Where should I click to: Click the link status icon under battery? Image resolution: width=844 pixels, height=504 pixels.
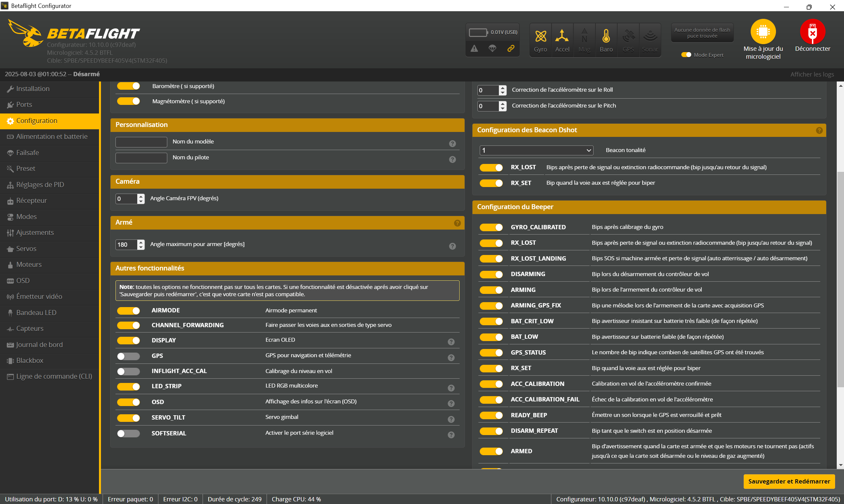tap(510, 48)
